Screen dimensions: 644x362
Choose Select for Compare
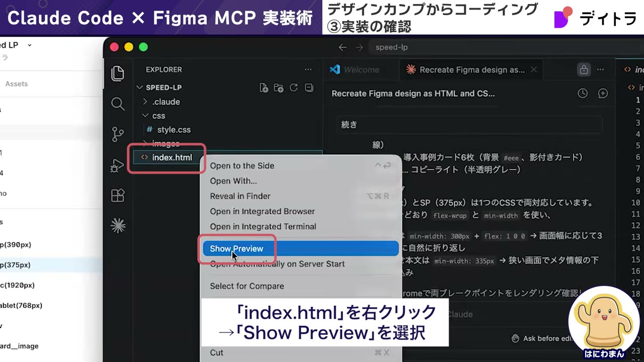(300, 286)
